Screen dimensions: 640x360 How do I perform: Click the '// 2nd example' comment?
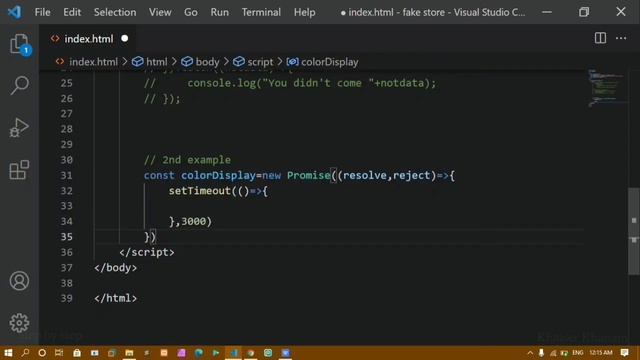(187, 160)
